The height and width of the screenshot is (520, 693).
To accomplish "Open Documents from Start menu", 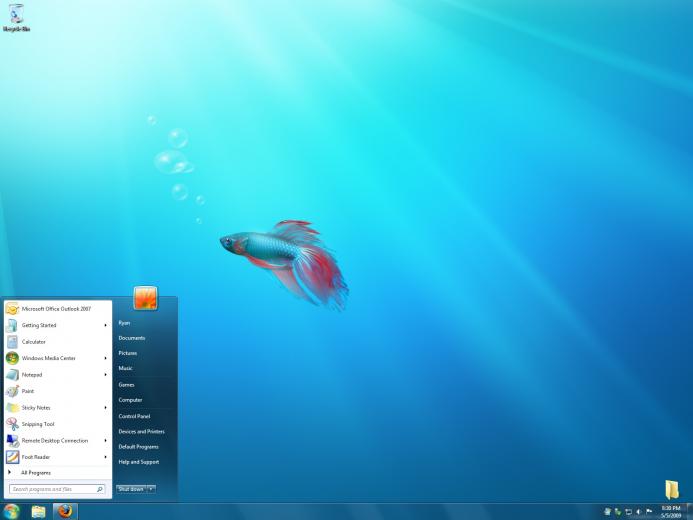I will [x=132, y=338].
